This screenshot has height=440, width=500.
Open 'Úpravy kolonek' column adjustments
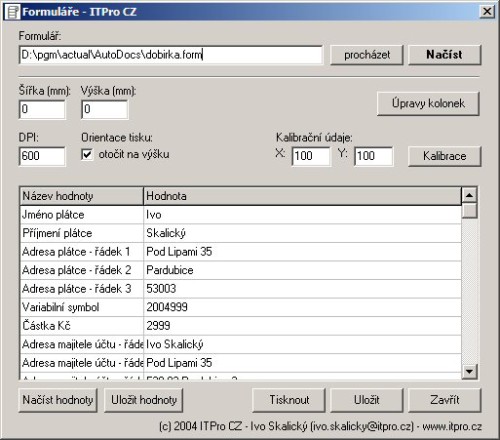[x=428, y=104]
